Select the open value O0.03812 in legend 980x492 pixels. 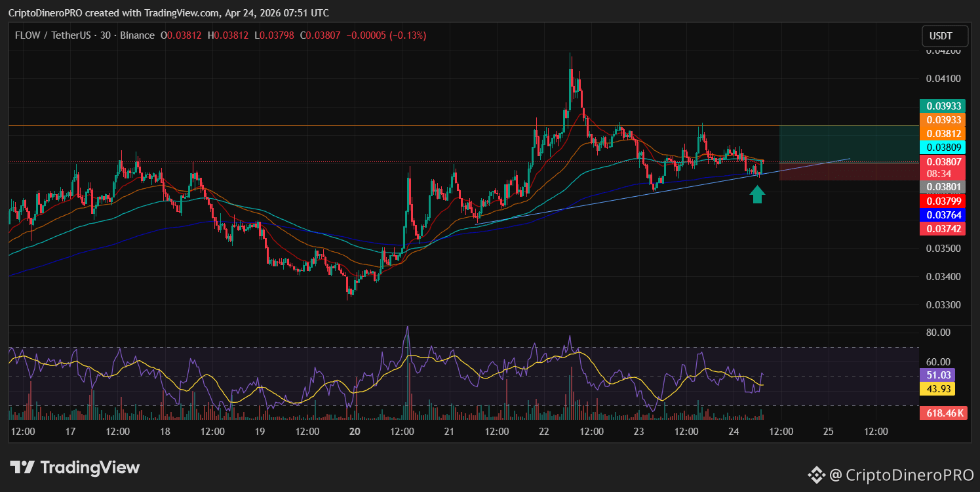pyautogui.click(x=182, y=35)
